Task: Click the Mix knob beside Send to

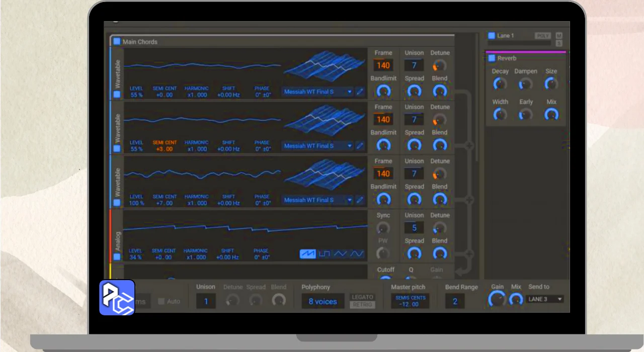Action: [516, 300]
